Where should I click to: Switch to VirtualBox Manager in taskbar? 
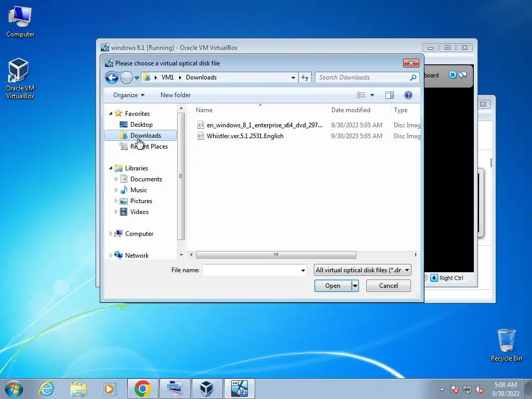click(206, 389)
